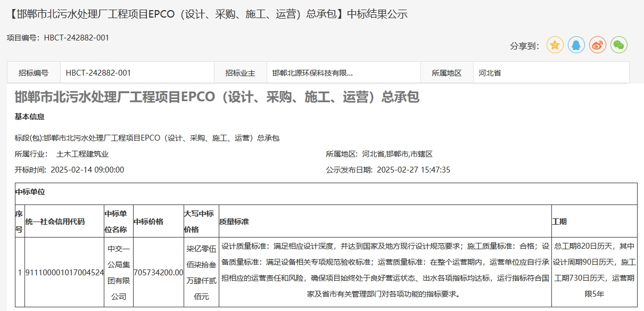The width and height of the screenshot is (644, 311).
Task: Click the 中标单位 table header
Action: pyautogui.click(x=30, y=192)
